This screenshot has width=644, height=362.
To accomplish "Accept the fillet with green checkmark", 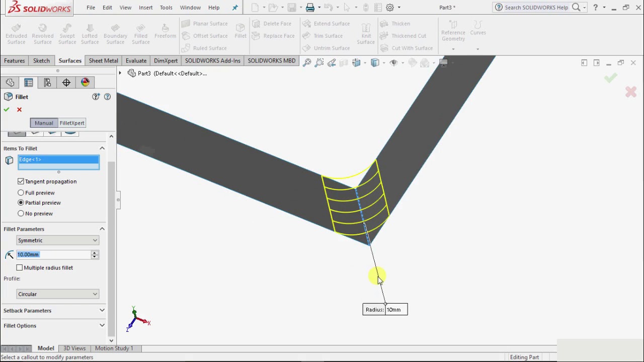I will pos(7,110).
